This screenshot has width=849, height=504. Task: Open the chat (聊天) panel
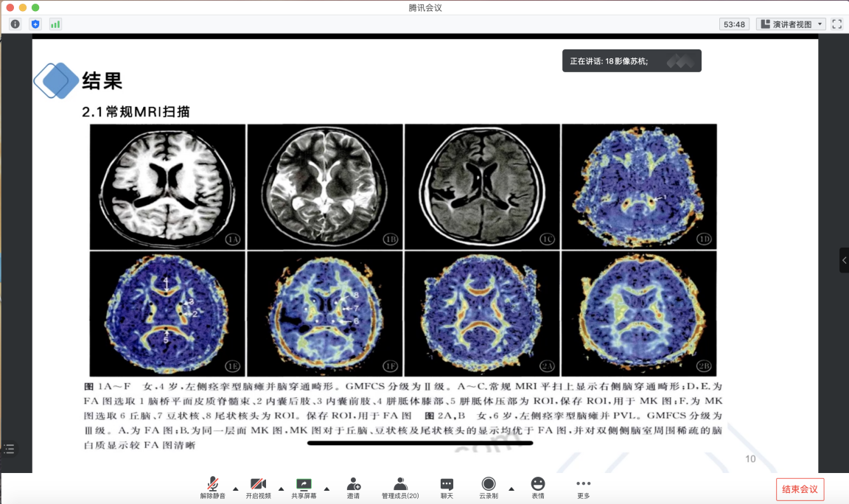447,485
